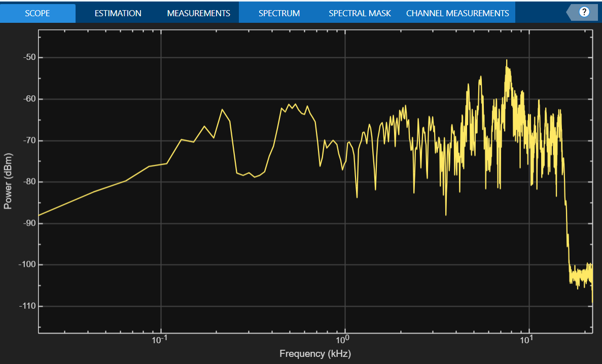Click the Power (dBm) y-axis label

tap(8, 181)
